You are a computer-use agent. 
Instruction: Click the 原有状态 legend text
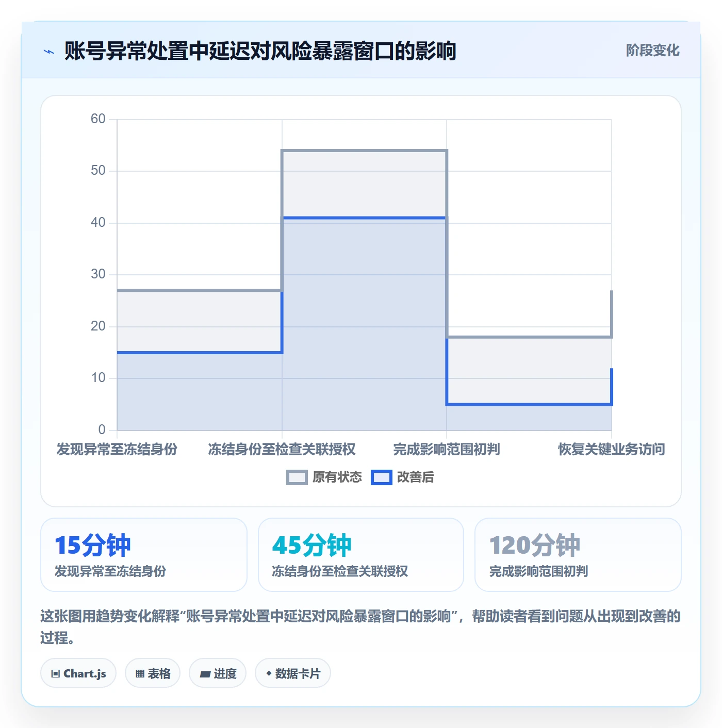click(337, 477)
